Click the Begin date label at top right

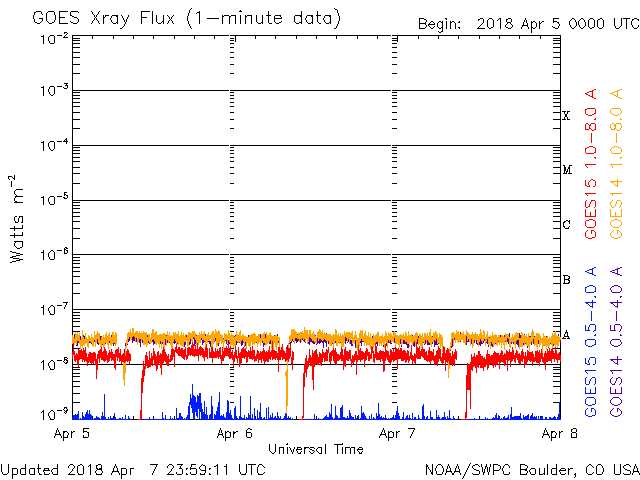[x=528, y=23]
